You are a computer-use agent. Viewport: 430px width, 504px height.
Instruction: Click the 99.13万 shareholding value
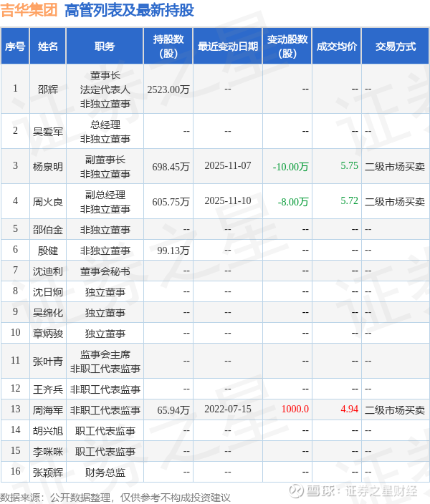point(173,251)
